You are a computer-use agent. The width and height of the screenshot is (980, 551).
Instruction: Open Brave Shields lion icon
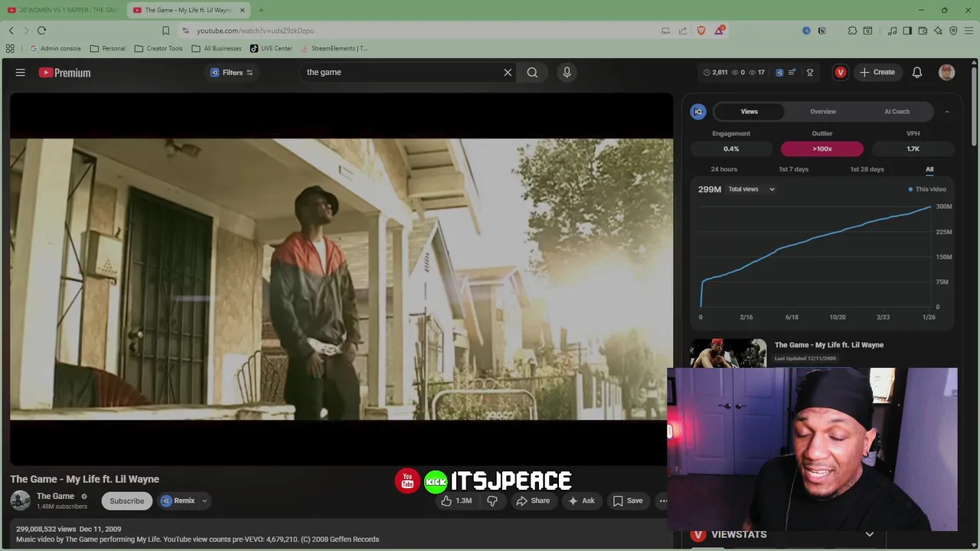pyautogui.click(x=701, y=31)
